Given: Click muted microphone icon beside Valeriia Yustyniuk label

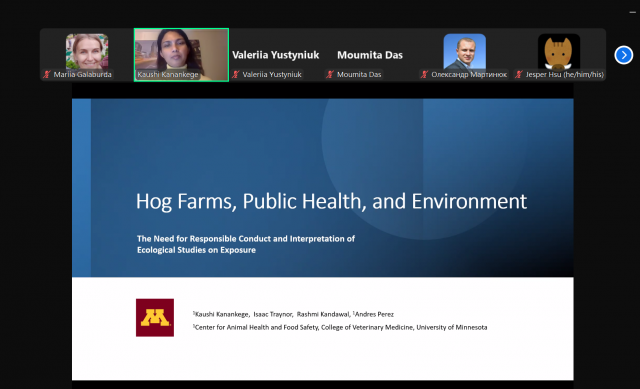Looking at the screenshot, I should [236, 74].
